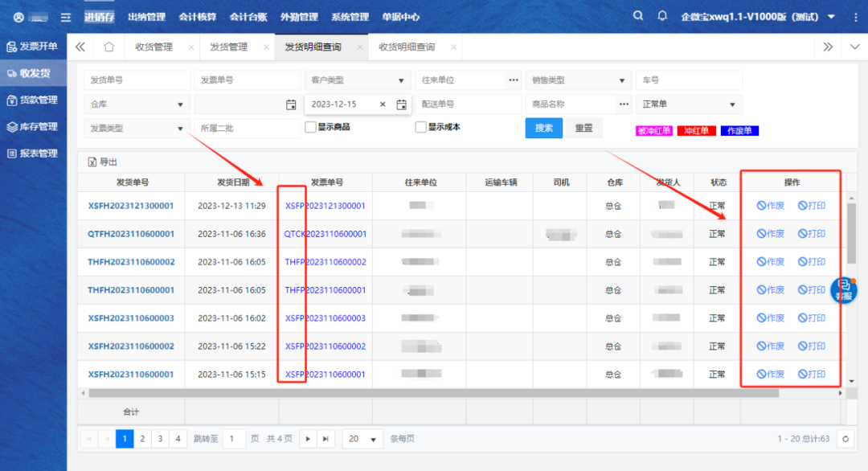Switch to the 收货明细查询 tab
This screenshot has height=471, width=868.
(407, 47)
